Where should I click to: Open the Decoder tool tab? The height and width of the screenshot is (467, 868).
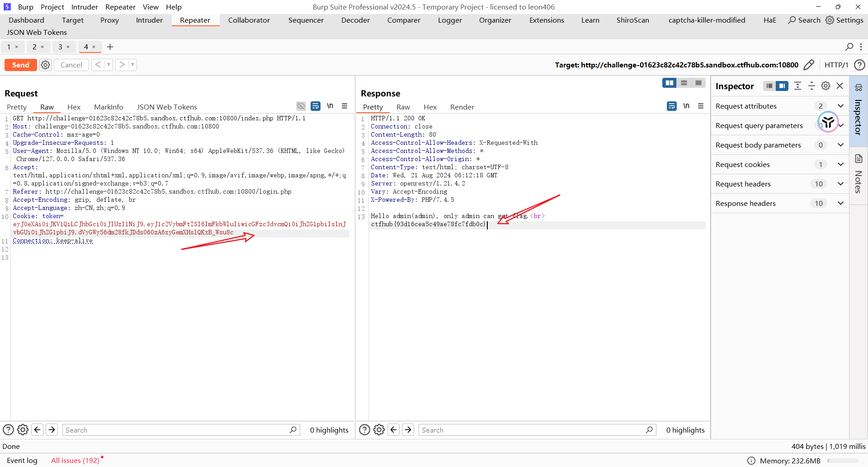tap(355, 20)
